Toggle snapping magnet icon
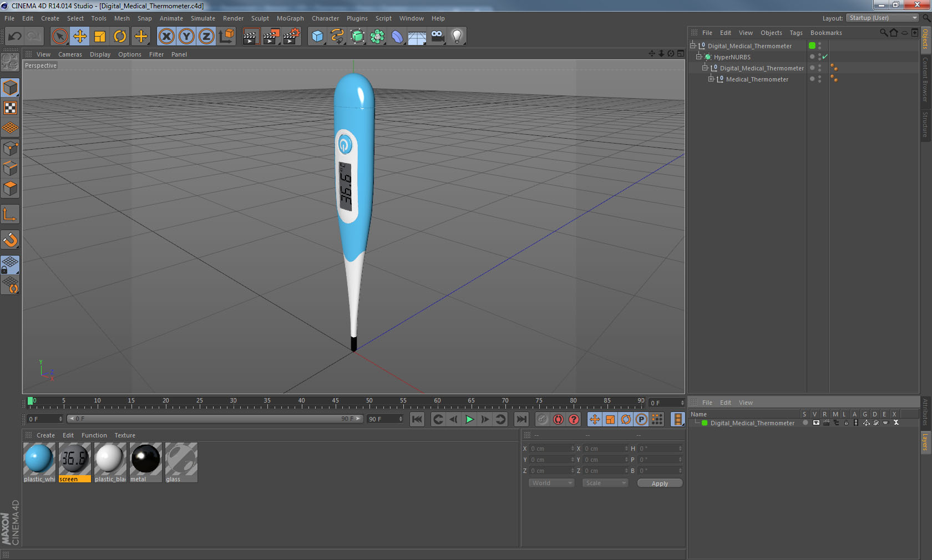This screenshot has height=560, width=932. (11, 240)
